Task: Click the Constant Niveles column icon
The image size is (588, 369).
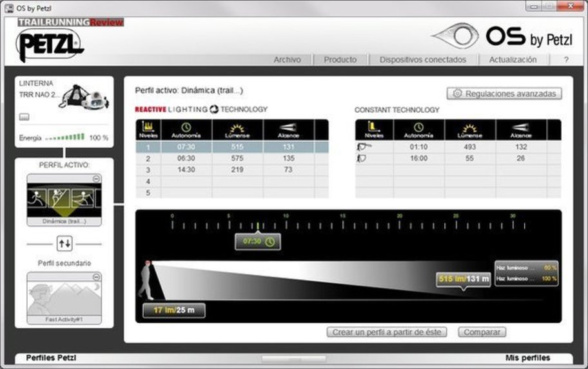Action: 374,126
